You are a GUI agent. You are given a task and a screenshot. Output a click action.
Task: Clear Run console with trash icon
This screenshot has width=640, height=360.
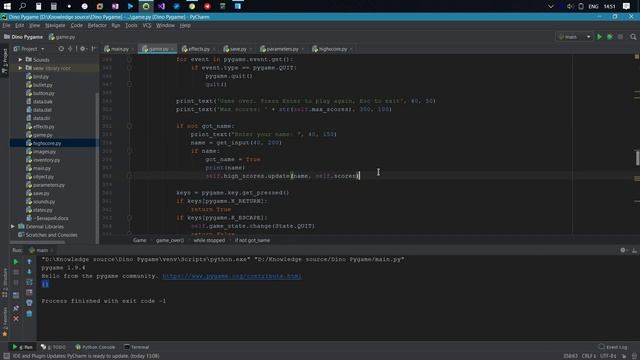(x=29, y=313)
